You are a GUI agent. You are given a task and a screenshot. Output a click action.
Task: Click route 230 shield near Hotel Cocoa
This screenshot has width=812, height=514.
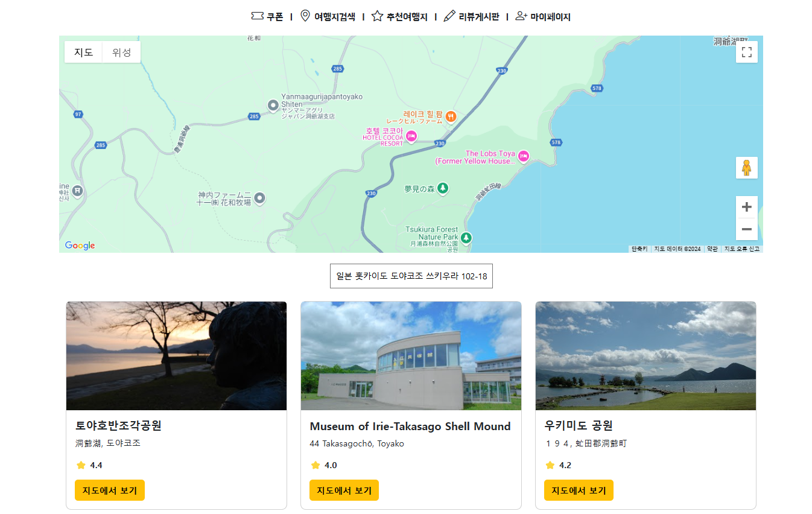pos(440,144)
